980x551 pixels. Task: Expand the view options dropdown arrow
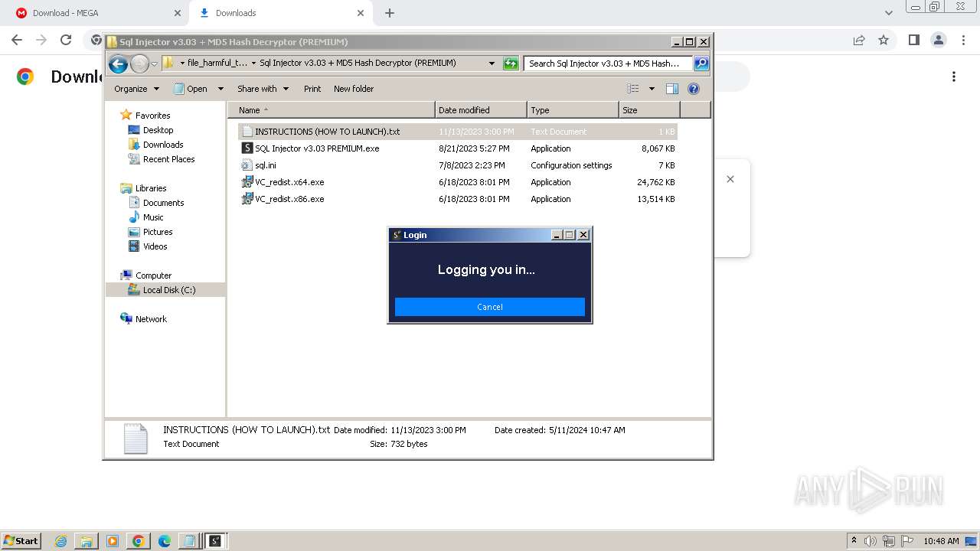652,89
